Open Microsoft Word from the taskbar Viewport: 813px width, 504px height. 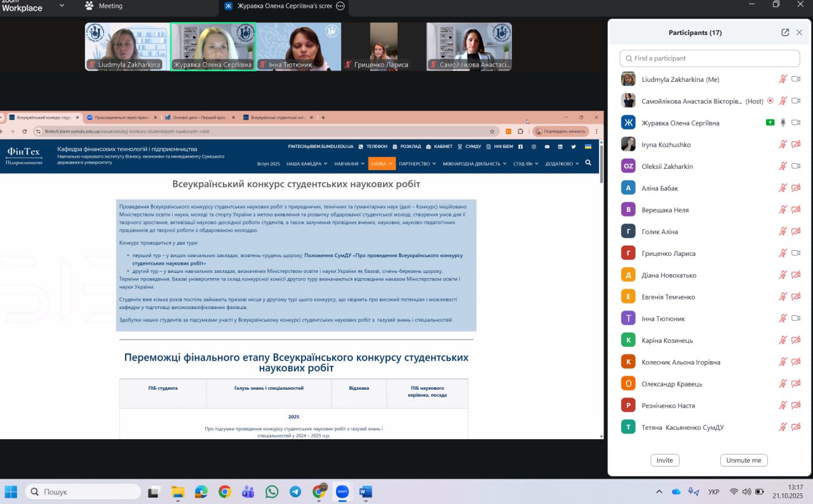[366, 492]
